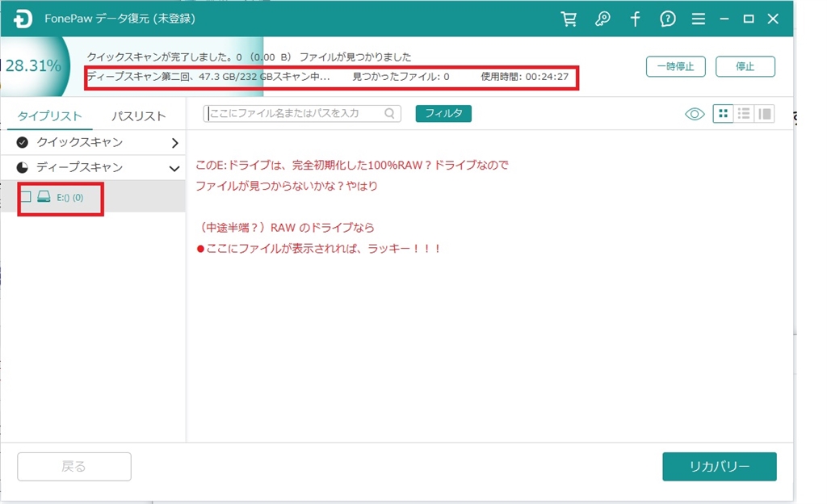Click the 一時停止 pause button
The width and height of the screenshot is (827, 504).
pos(676,66)
